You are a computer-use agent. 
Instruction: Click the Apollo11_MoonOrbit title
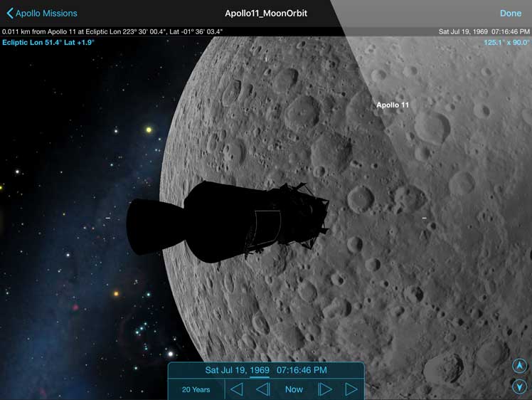coord(266,14)
